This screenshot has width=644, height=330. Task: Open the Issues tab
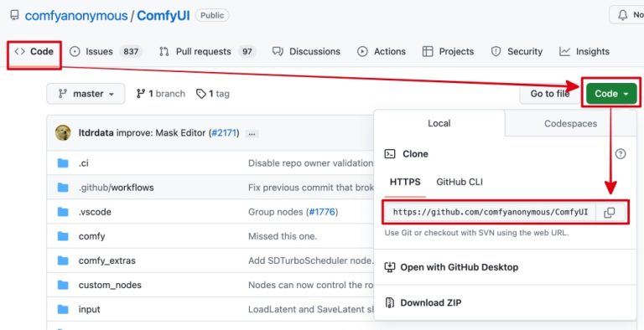click(106, 52)
